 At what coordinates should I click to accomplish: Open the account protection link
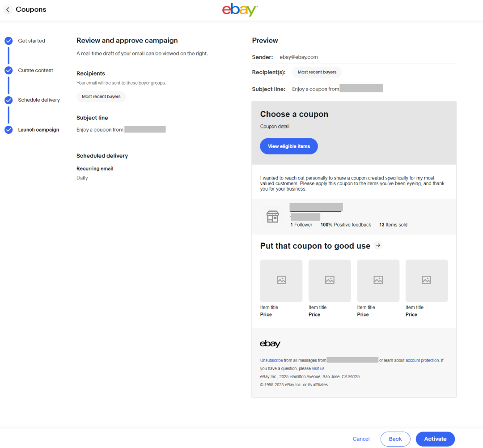tap(422, 360)
